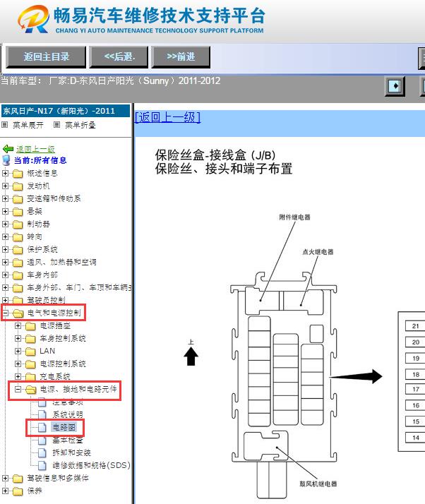Open the 拆卸和安装 document

pyautogui.click(x=71, y=452)
